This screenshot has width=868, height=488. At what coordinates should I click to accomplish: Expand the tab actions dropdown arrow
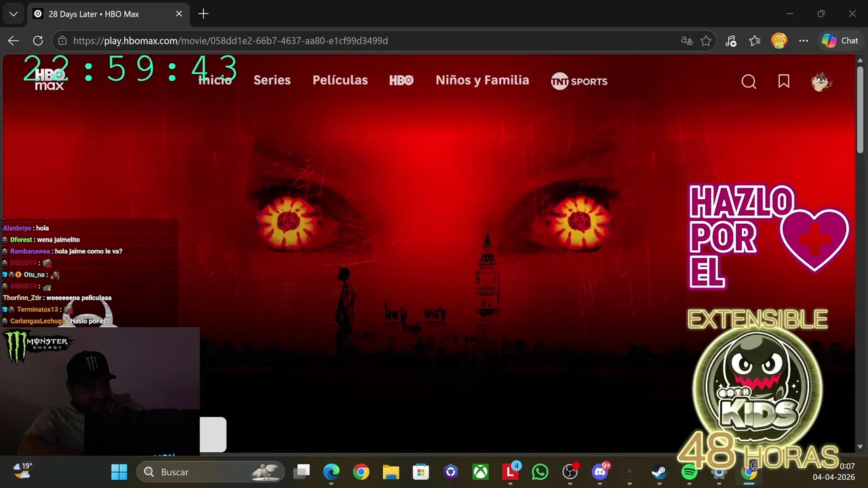coord(13,14)
